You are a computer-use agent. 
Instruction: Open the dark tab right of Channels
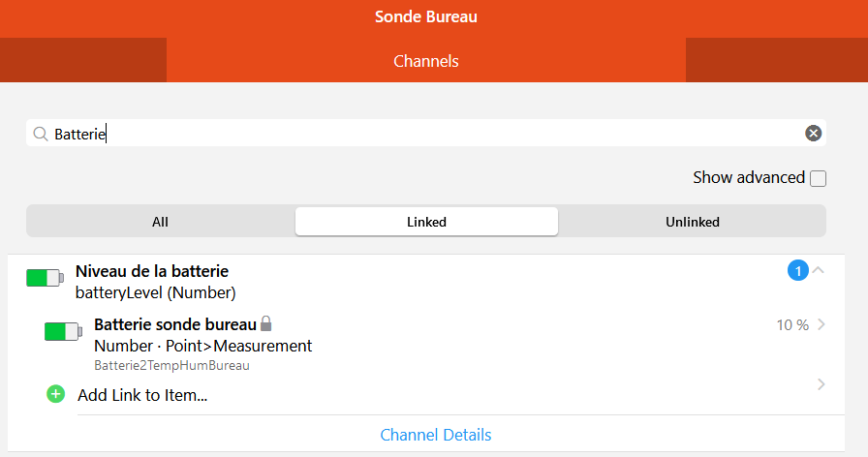click(x=777, y=60)
